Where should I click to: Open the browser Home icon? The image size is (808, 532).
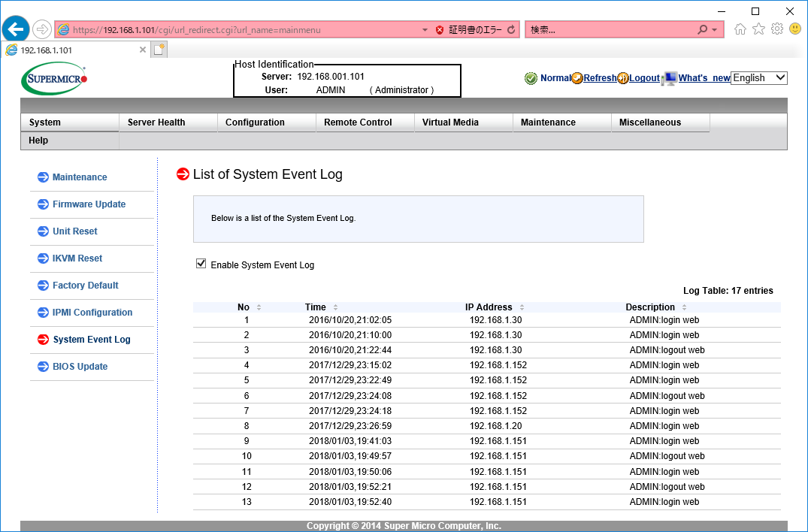[x=740, y=29]
